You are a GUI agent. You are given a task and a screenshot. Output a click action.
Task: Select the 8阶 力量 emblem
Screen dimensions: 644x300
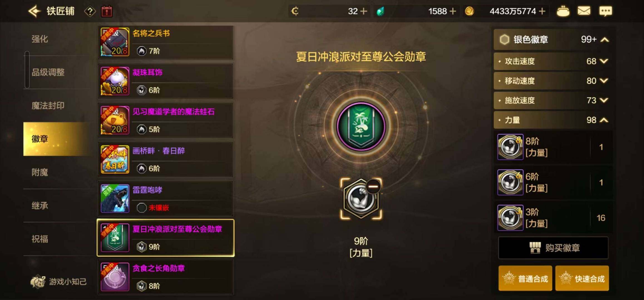tap(553, 147)
